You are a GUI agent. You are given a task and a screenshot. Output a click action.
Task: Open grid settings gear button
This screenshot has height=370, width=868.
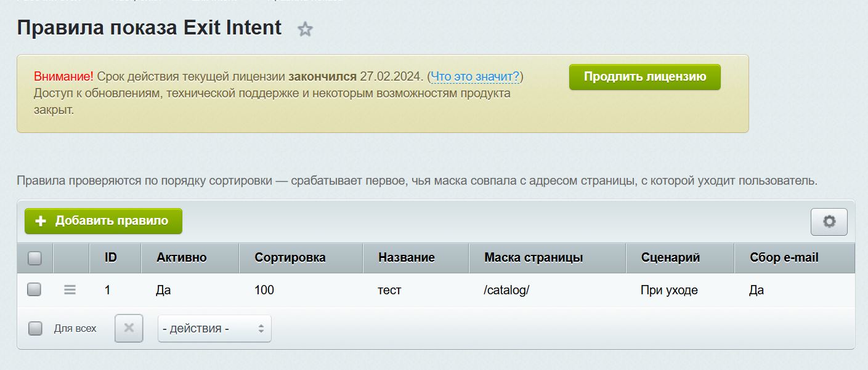coord(829,222)
